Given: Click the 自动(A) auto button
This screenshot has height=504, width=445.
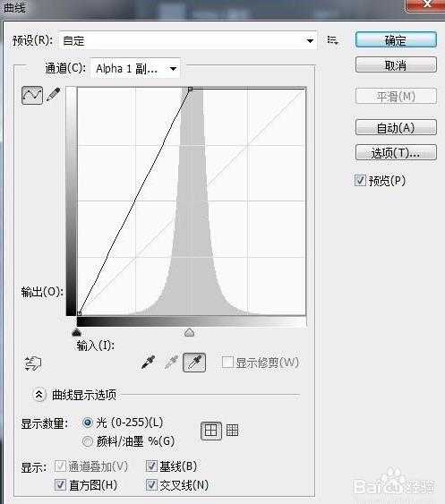Looking at the screenshot, I should [396, 128].
